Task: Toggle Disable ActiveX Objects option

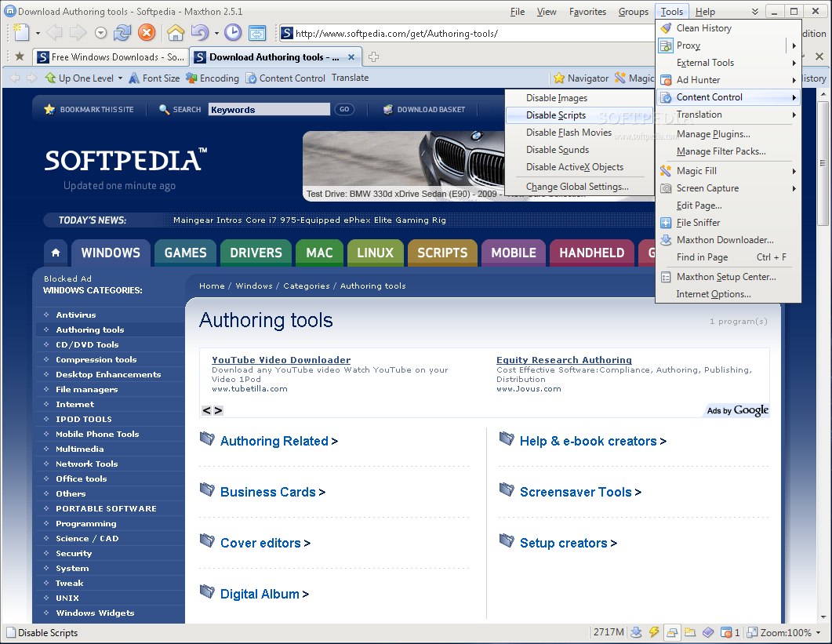Action: pyautogui.click(x=579, y=167)
